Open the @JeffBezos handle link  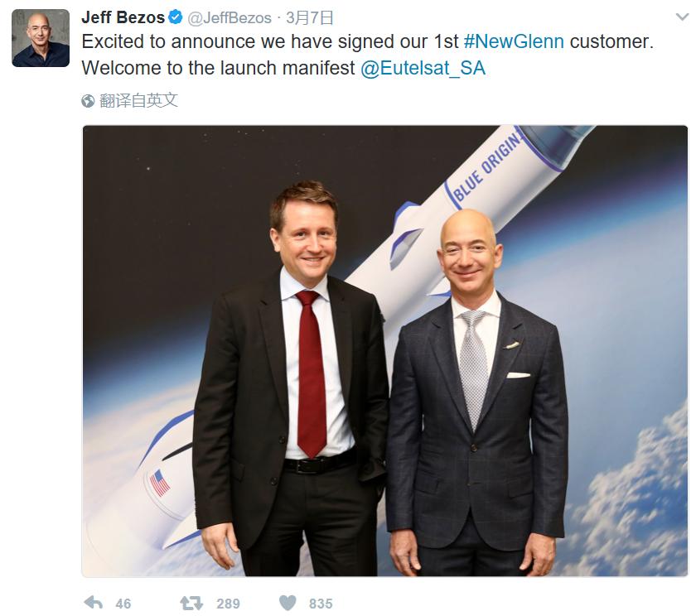coord(229,17)
